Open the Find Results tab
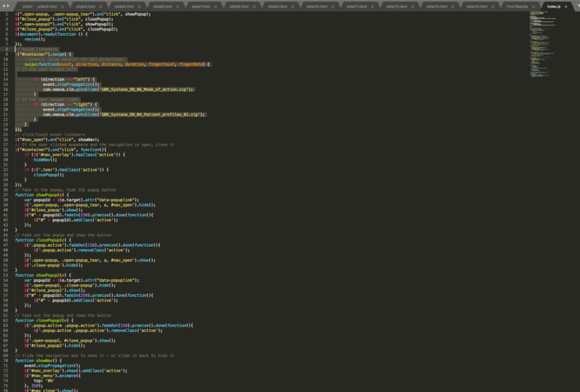The height and width of the screenshot is (392, 580). (517, 6)
